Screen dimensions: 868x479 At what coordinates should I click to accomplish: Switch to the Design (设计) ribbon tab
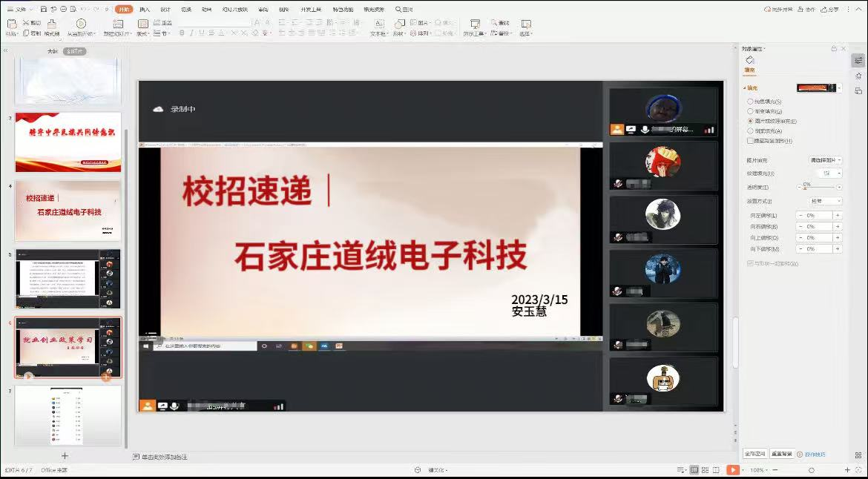tap(165, 10)
